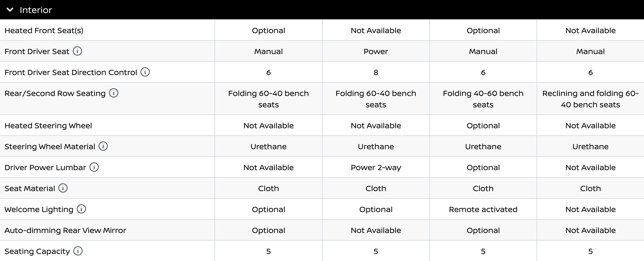This screenshot has height=261, width=644.
Task: Click info icon for Front Driver Seat Direction Control
Action: coord(145,72)
